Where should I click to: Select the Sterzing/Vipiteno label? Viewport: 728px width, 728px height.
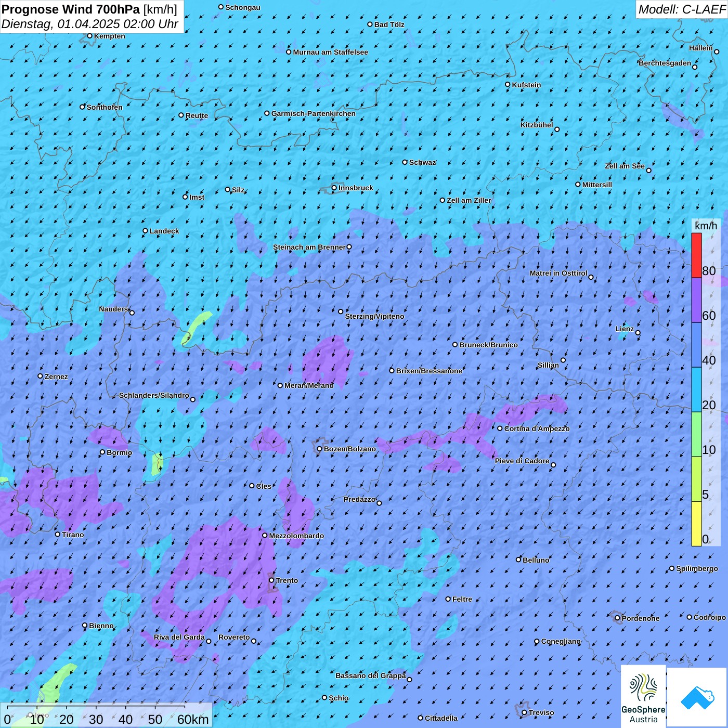coord(374,316)
